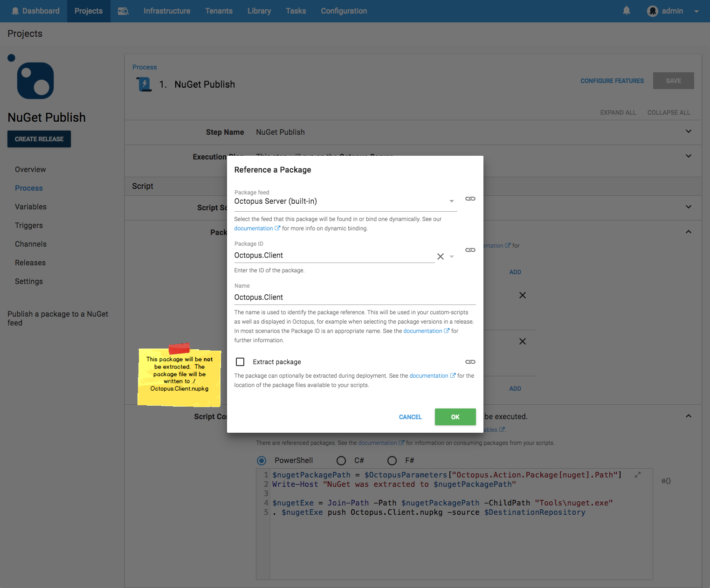Open the admin user avatar menu
710x588 pixels.
click(653, 11)
